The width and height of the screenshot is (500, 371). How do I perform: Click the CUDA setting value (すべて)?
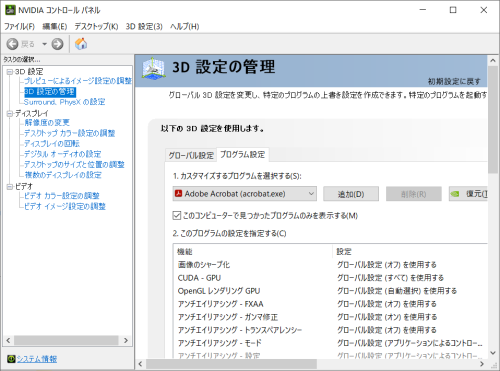coord(390,278)
